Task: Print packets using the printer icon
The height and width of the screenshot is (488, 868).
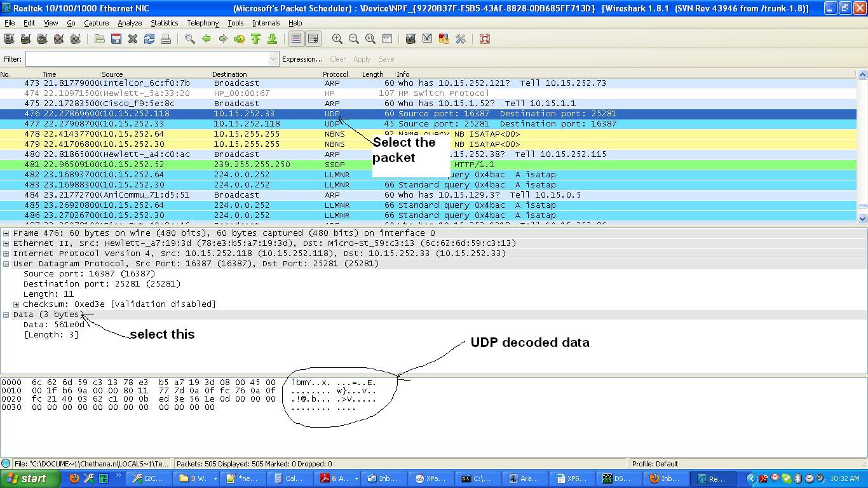Action: pyautogui.click(x=166, y=39)
